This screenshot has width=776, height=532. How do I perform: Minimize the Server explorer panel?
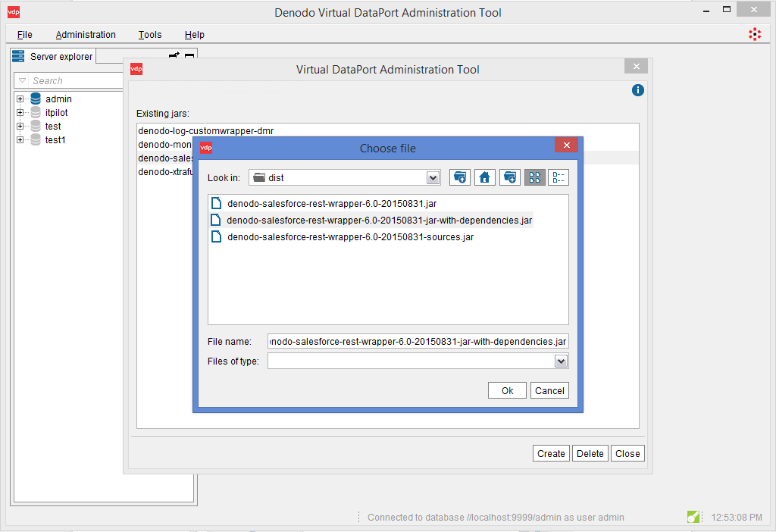(x=189, y=55)
